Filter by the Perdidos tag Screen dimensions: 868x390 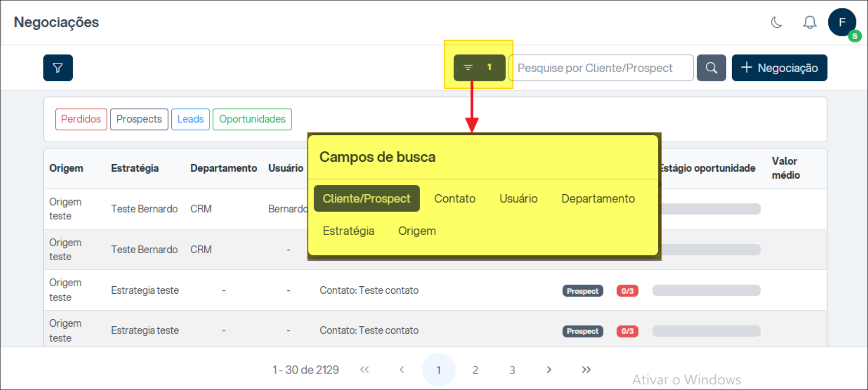(x=81, y=119)
